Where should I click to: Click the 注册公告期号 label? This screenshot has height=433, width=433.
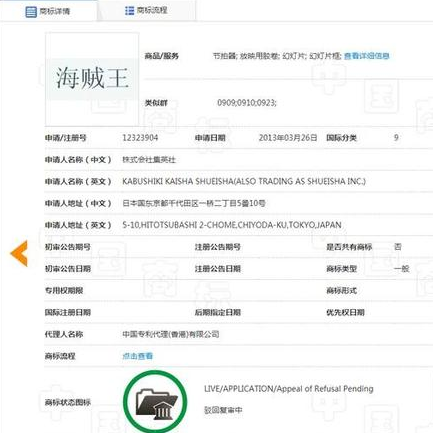tap(218, 247)
